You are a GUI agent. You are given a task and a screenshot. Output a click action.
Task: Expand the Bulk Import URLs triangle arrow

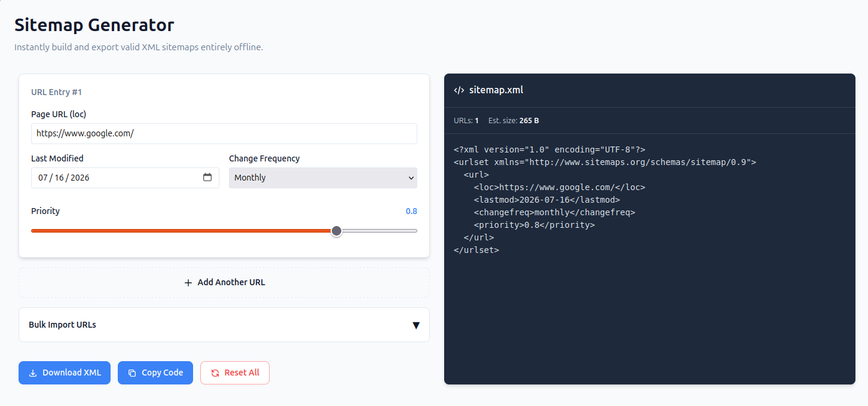pos(416,325)
